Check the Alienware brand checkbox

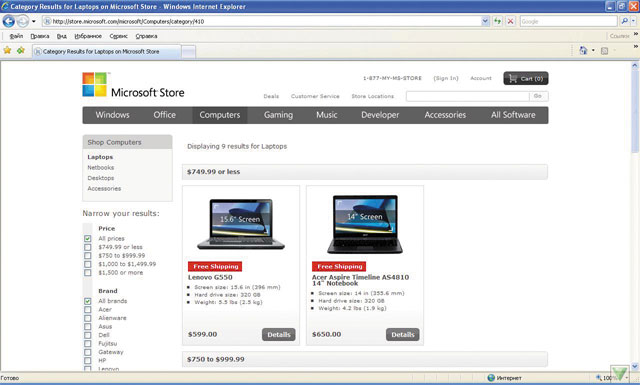[88, 318]
